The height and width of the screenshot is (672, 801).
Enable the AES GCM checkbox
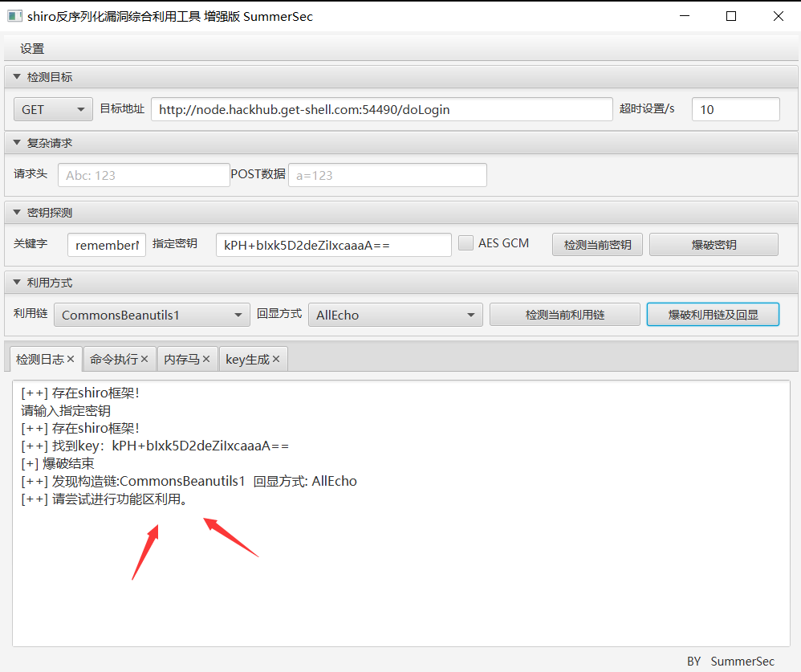(x=466, y=242)
